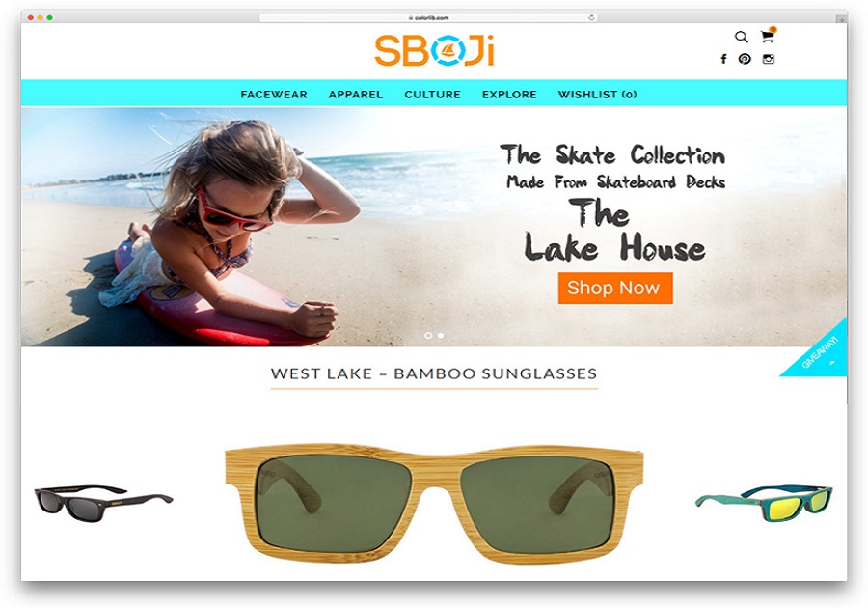Click the Shop Now button
Image resolution: width=868 pixels, height=608 pixels.
point(615,288)
